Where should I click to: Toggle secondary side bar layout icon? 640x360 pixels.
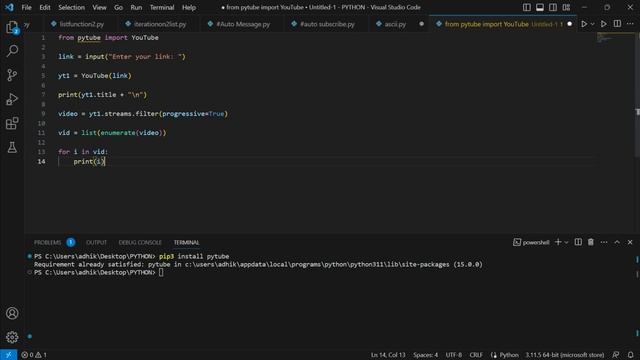coord(553,7)
